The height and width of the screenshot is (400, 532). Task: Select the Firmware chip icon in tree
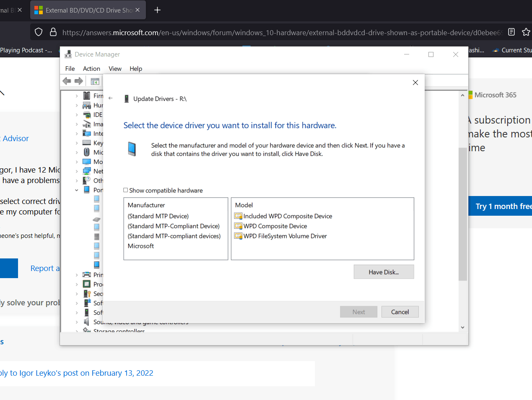[87, 95]
